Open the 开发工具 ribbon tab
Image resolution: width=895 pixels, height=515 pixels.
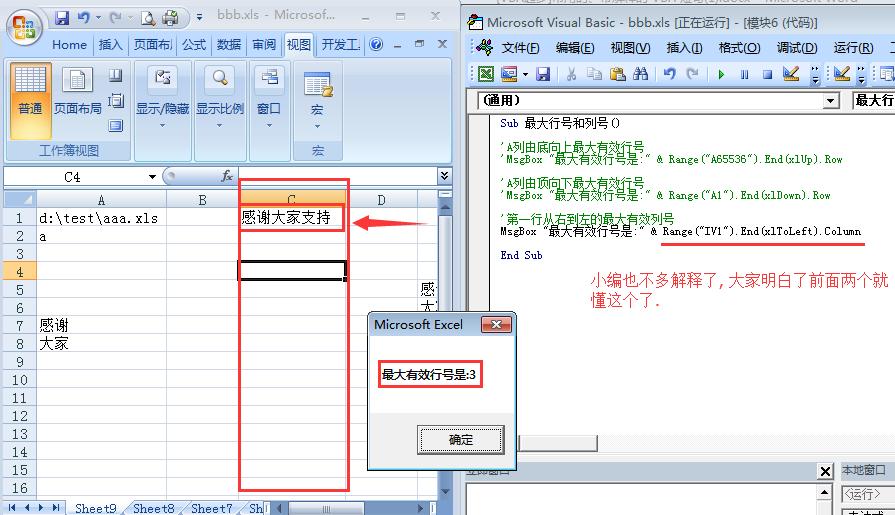[x=341, y=45]
